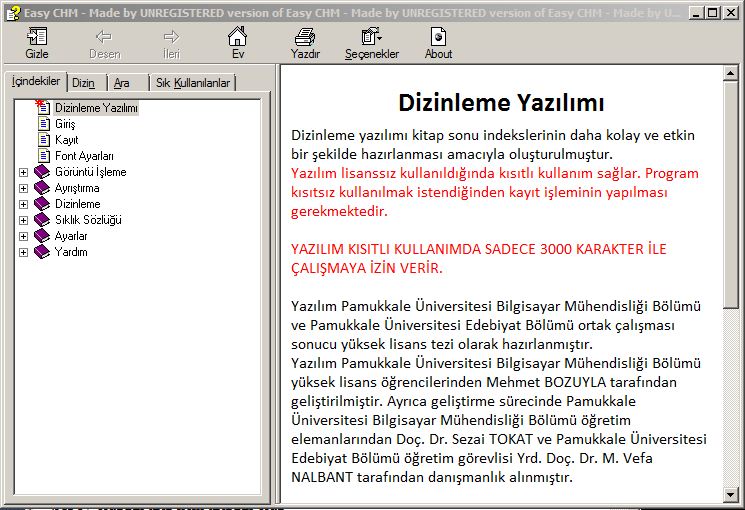This screenshot has width=745, height=510.
Task: Click the Dizinleme Yazılımı page heading
Action: tap(501, 103)
